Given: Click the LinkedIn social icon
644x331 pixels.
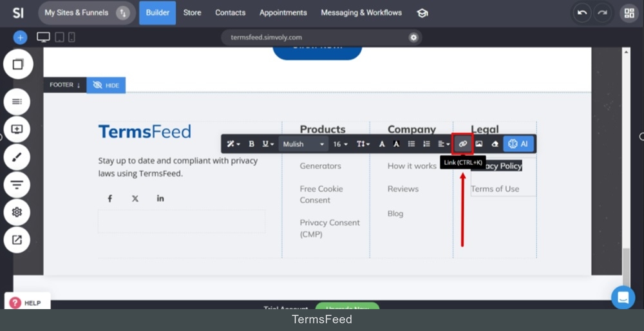Looking at the screenshot, I should click(160, 198).
